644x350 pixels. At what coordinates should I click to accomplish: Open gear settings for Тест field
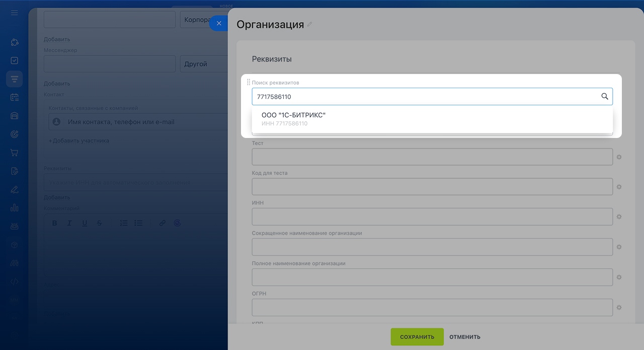(x=619, y=157)
